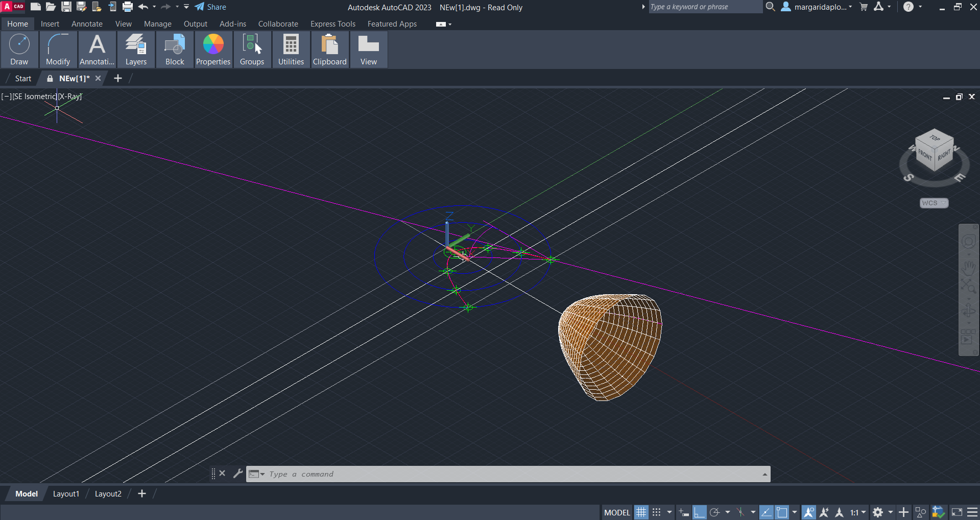
Task: Open the WCS coordinate system dropdown
Action: click(x=934, y=203)
